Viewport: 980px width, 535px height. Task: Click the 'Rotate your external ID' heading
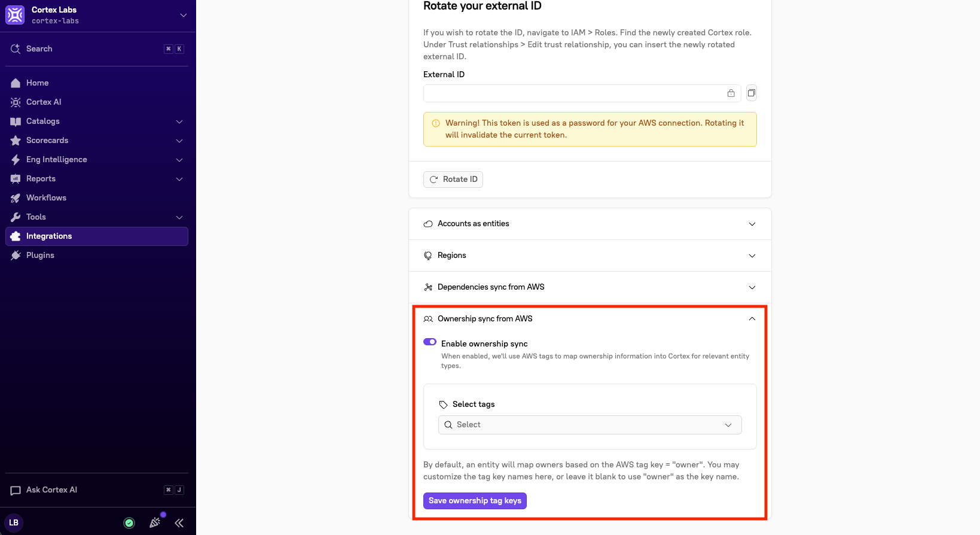[x=483, y=6]
